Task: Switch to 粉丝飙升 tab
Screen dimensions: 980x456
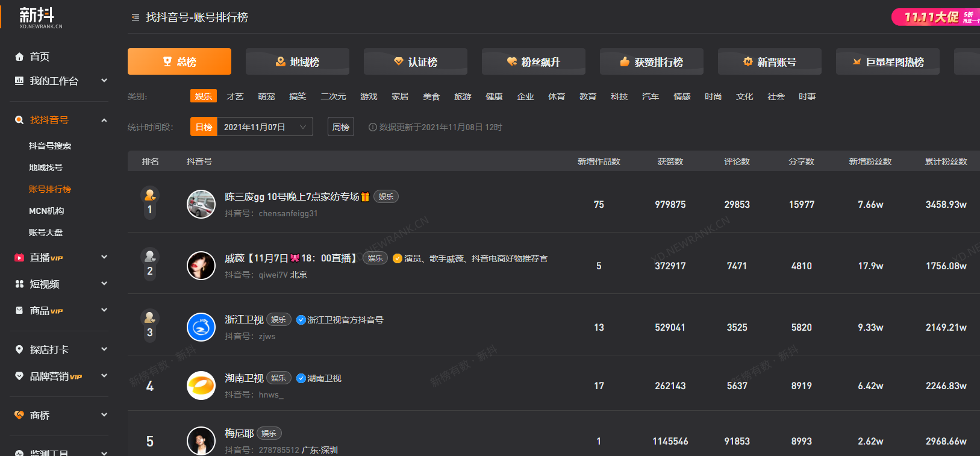Action: [534, 61]
